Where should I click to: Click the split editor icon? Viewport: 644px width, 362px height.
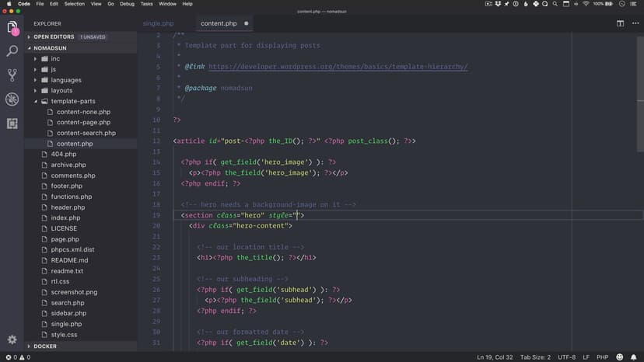pos(619,23)
